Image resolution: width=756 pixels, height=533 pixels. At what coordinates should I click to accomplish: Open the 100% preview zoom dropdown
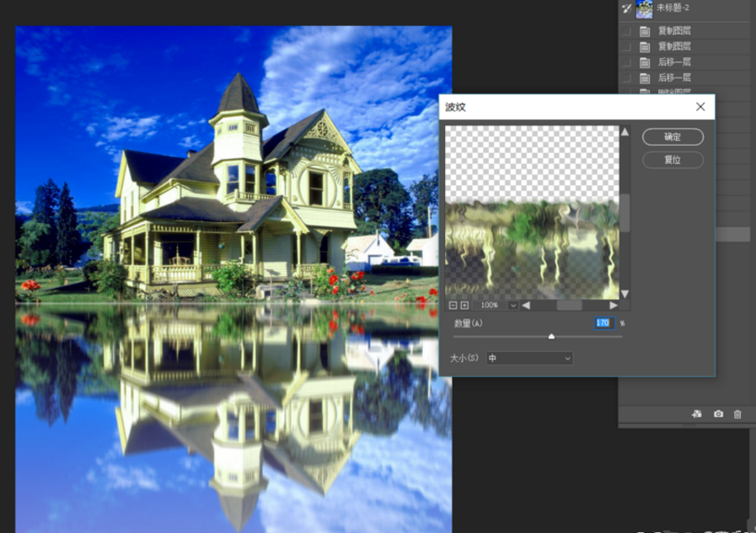point(513,306)
